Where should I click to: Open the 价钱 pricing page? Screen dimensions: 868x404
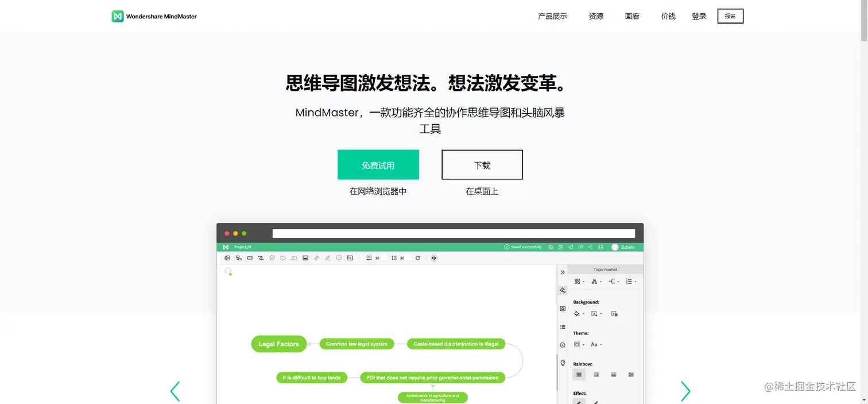click(668, 16)
